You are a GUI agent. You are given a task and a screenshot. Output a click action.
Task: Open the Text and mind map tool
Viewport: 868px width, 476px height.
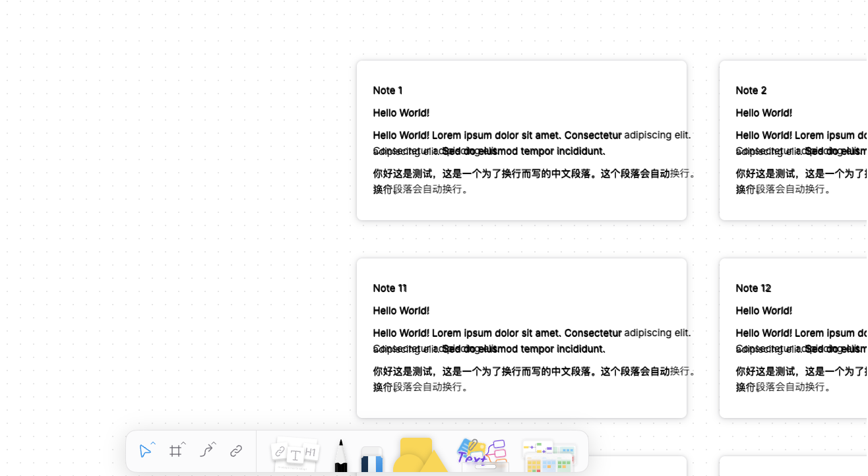click(481, 454)
